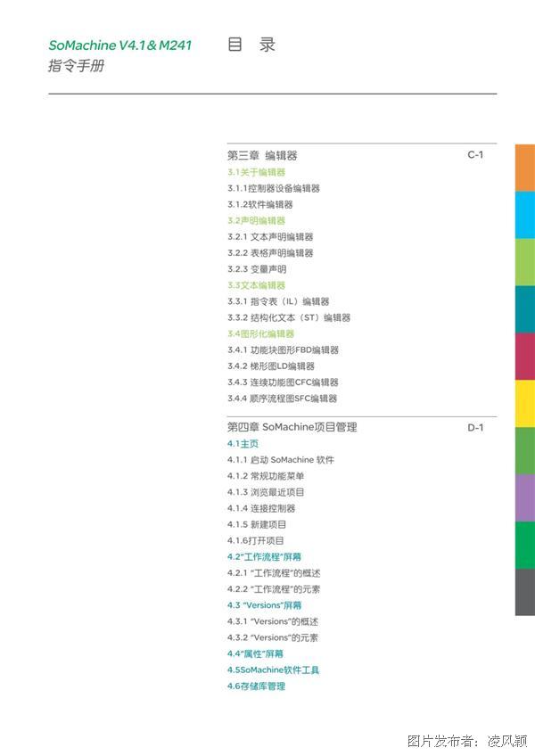Select '4.1.4 连接控制器' entry
The image size is (535, 756).
[261, 508]
